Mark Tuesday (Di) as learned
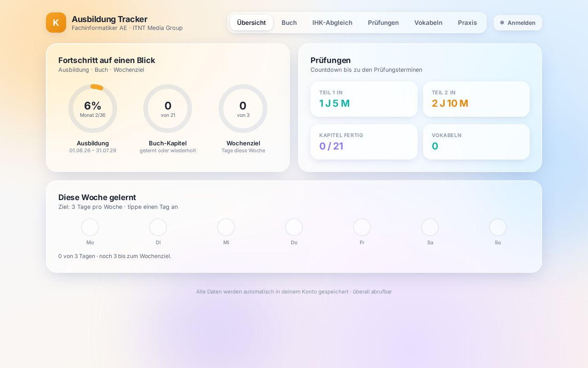 point(158,227)
